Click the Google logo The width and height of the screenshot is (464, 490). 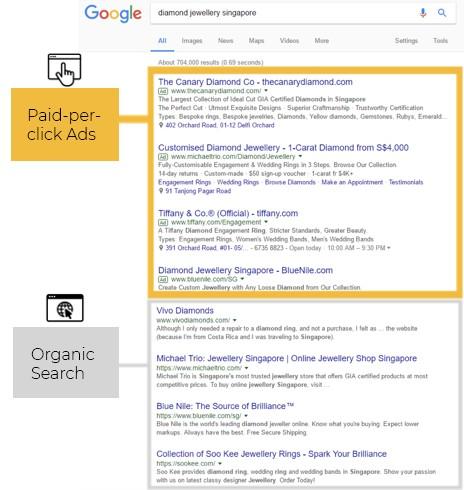coord(113,14)
